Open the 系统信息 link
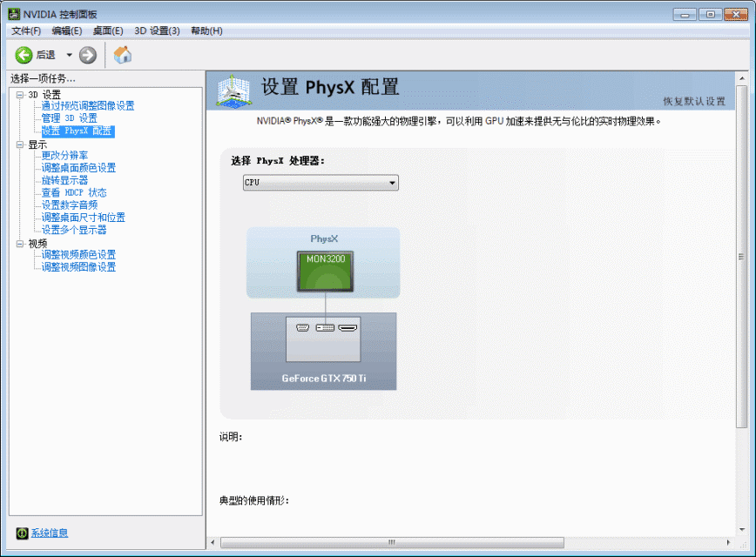This screenshot has width=756, height=557. coord(50,533)
